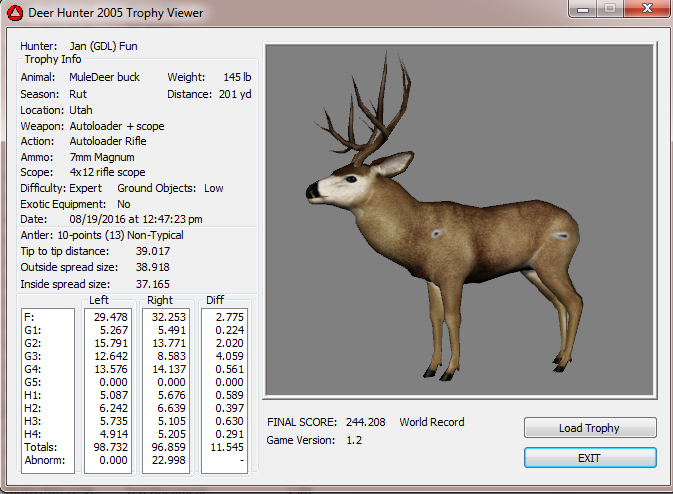The height and width of the screenshot is (494, 673).
Task: Click the red Deer Hunter title bar icon
Action: 14,15
